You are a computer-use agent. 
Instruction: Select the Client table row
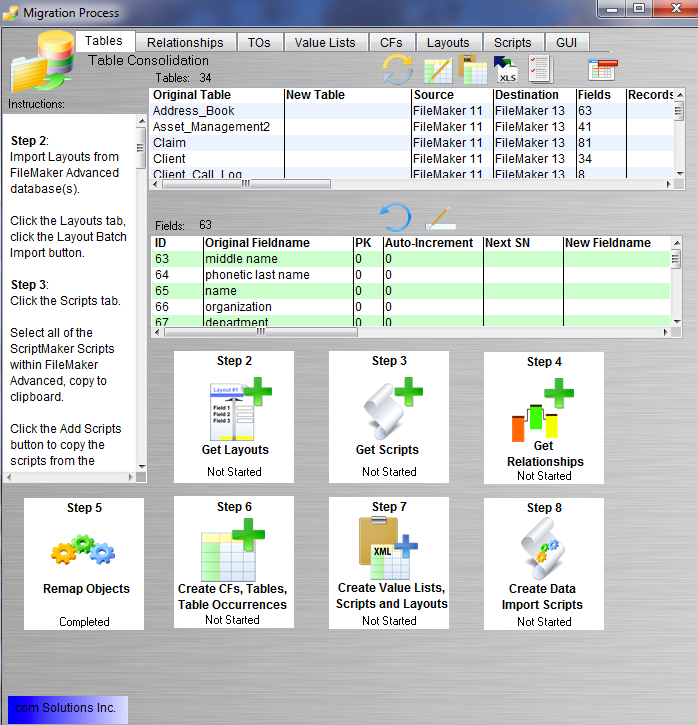click(412, 159)
